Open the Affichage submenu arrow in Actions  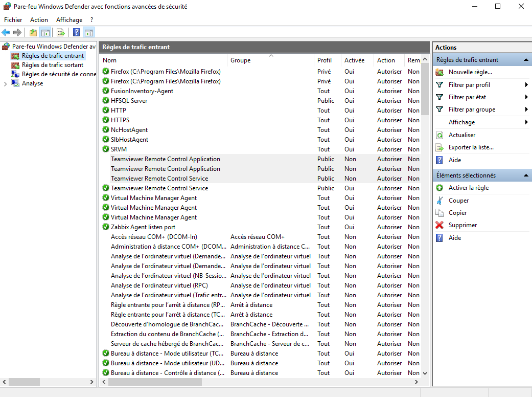[x=526, y=122]
